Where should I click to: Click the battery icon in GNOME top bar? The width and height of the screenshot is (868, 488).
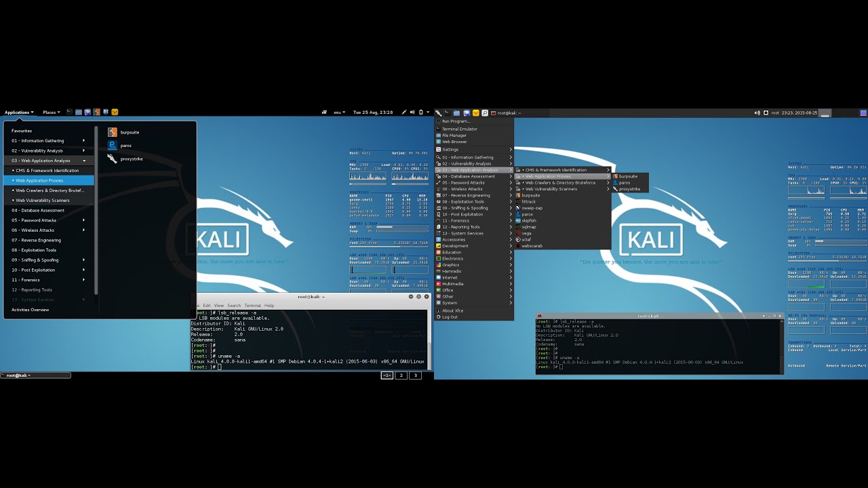click(420, 112)
